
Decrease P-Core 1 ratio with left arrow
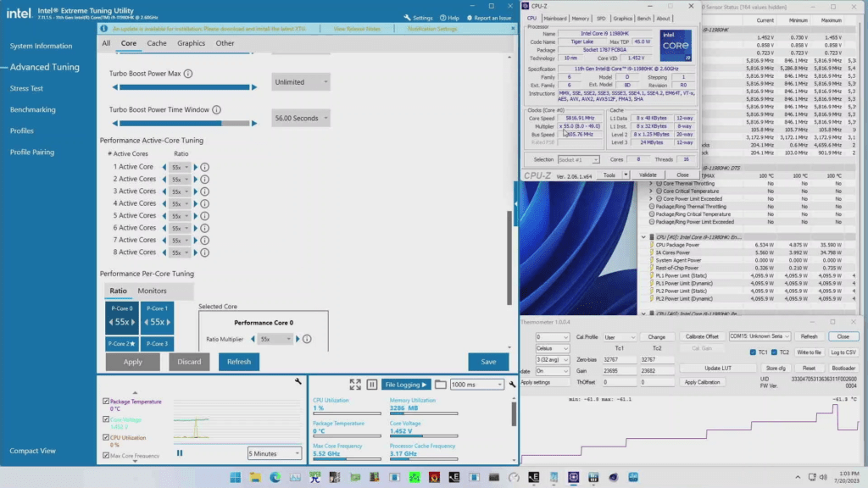pyautogui.click(x=146, y=322)
